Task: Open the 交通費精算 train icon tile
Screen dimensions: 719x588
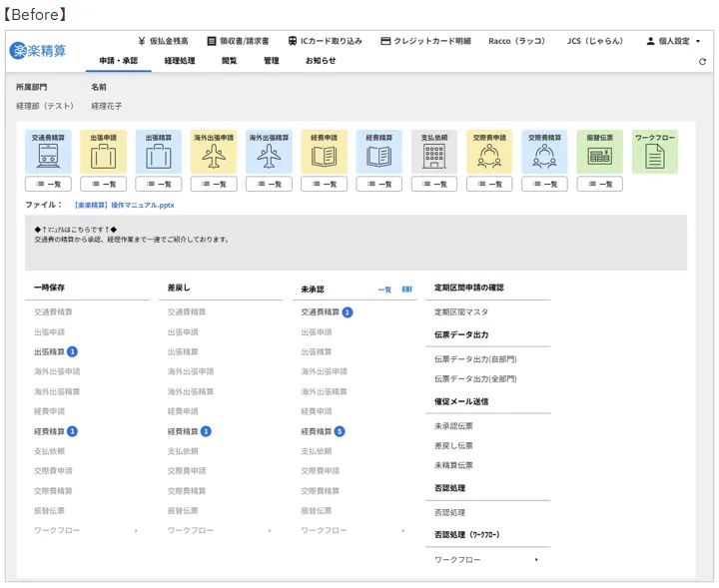Action: pos(48,153)
